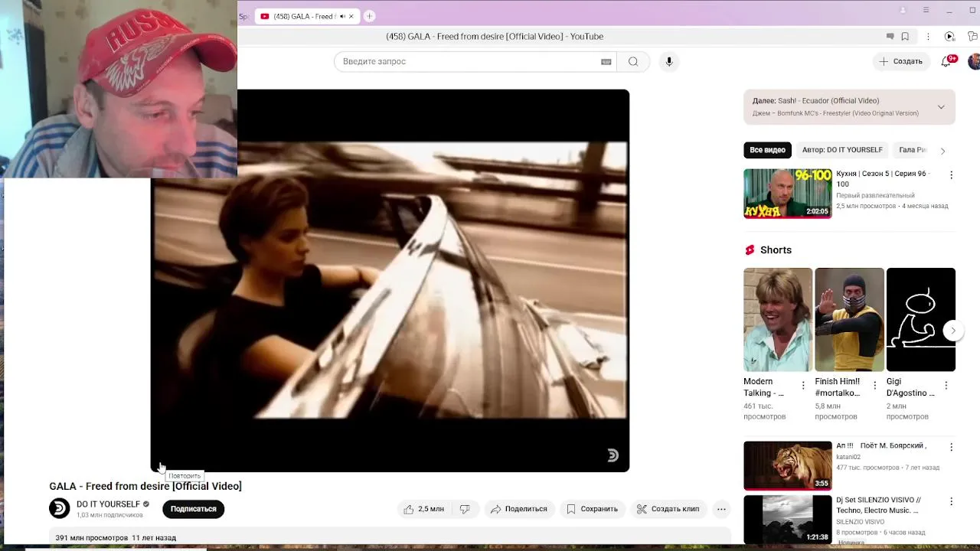Image resolution: width=980 pixels, height=551 pixels.
Task: Show more Shorts with the next arrow
Action: [x=953, y=331]
